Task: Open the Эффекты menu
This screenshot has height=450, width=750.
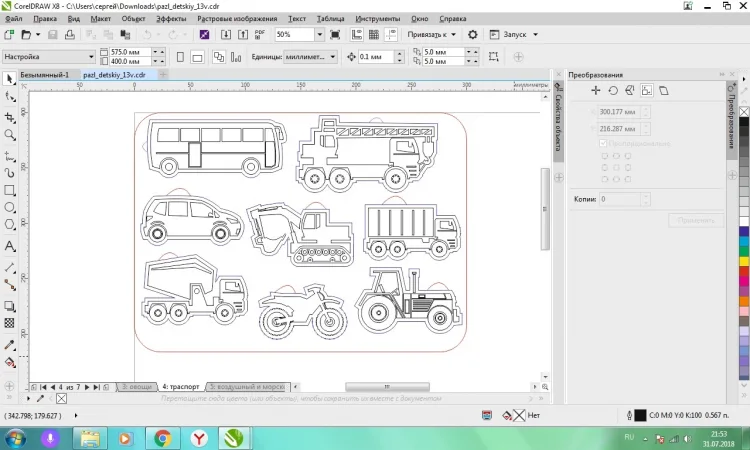Action: 171,19
